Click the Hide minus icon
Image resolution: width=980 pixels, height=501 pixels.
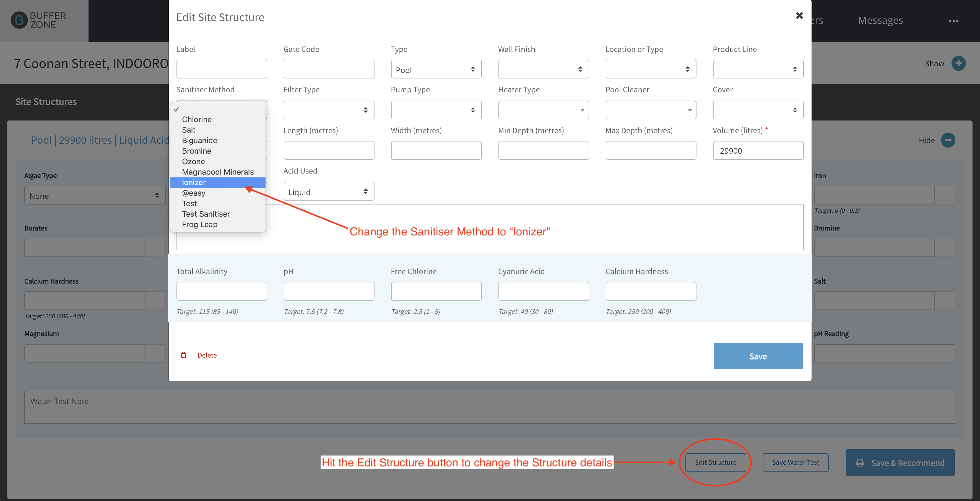pos(948,140)
